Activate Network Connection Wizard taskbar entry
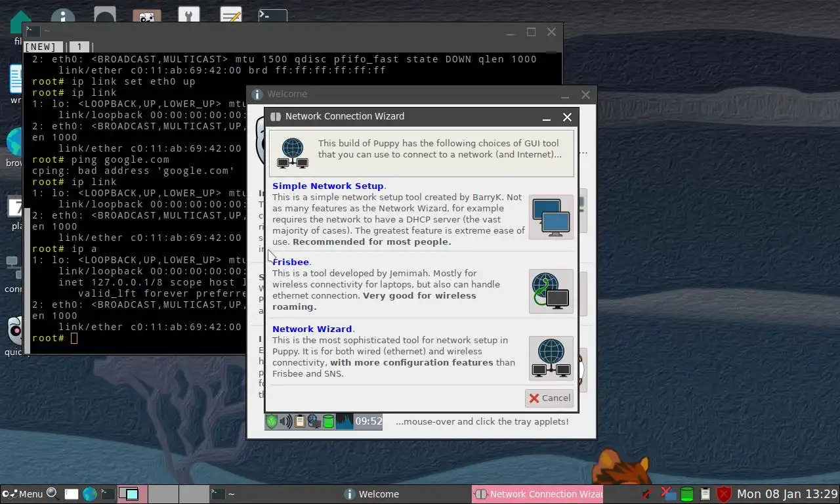This screenshot has height=504, width=840. tap(537, 494)
